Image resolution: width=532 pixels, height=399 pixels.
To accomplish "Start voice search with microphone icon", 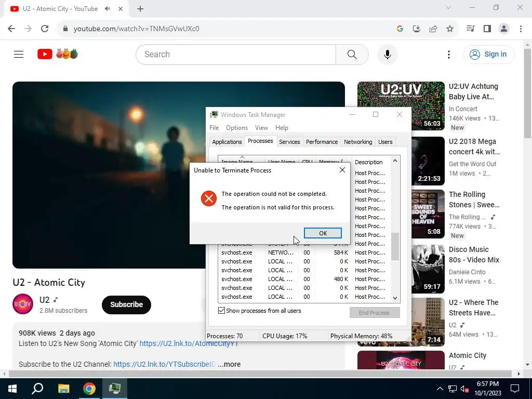I will pos(388,54).
